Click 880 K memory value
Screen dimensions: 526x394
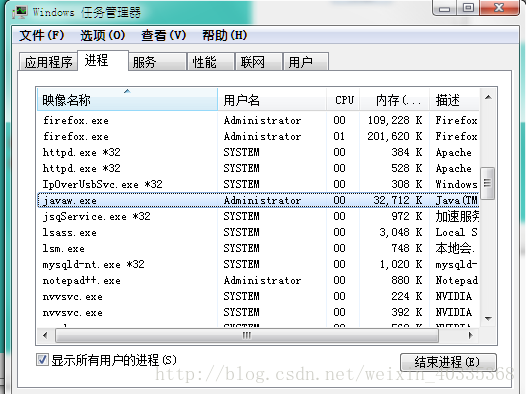(407, 280)
